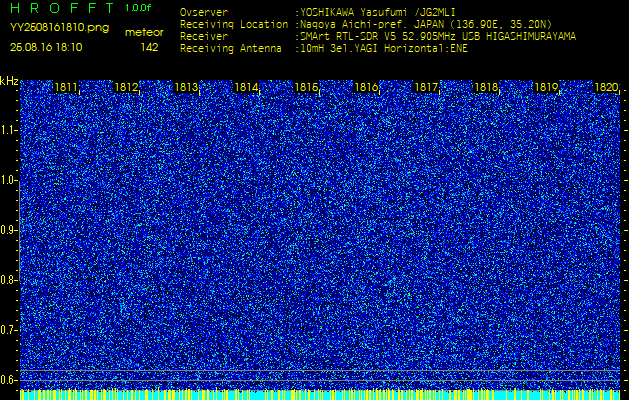The image size is (629, 400).
Task: Click the HROFFT title text
Action: [x=63, y=8]
